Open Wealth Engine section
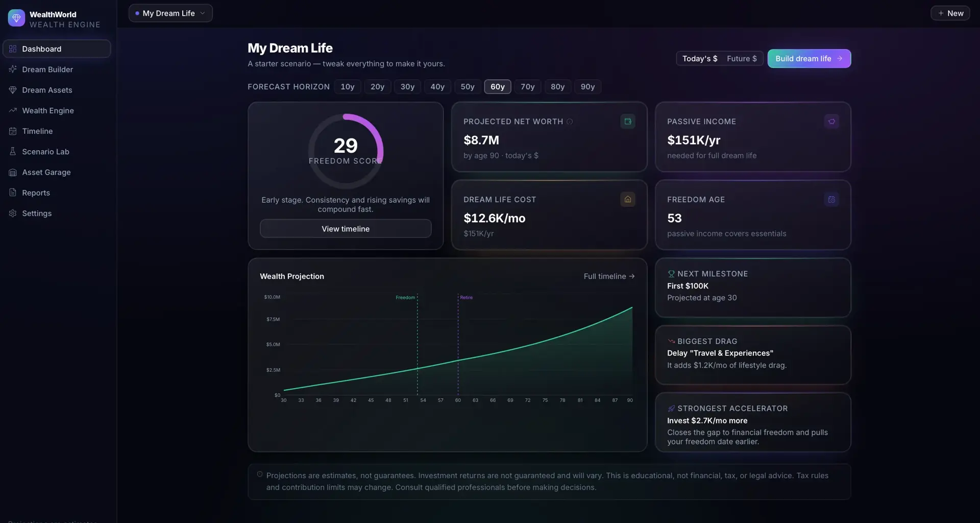Viewport: 980px width, 523px height. 57,110
